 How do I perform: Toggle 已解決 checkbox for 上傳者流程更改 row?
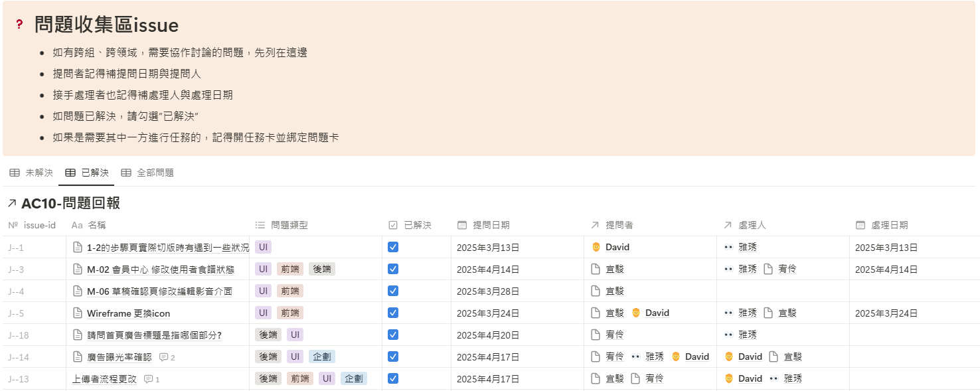pos(392,379)
